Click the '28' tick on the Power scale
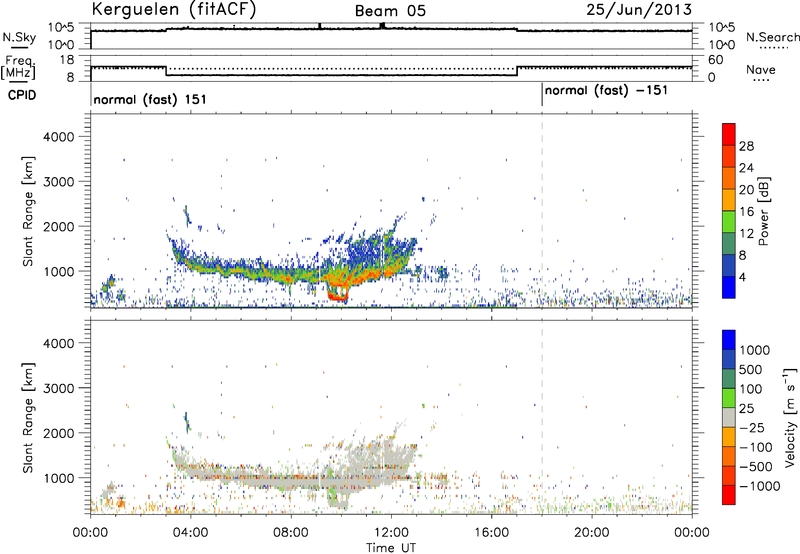 click(746, 146)
